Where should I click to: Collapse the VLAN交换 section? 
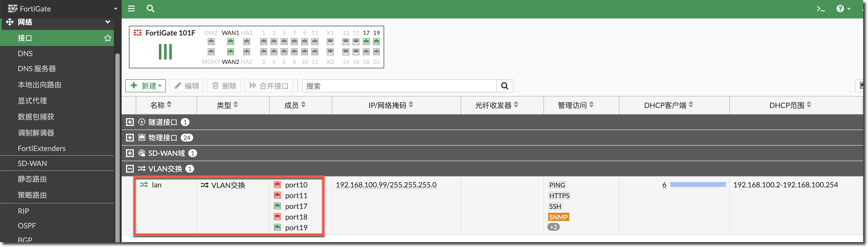(130, 168)
